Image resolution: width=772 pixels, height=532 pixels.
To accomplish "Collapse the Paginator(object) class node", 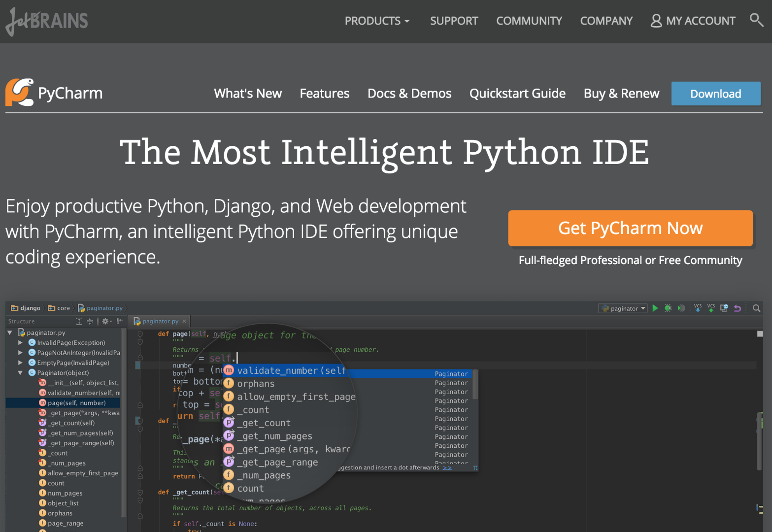I will tap(20, 373).
